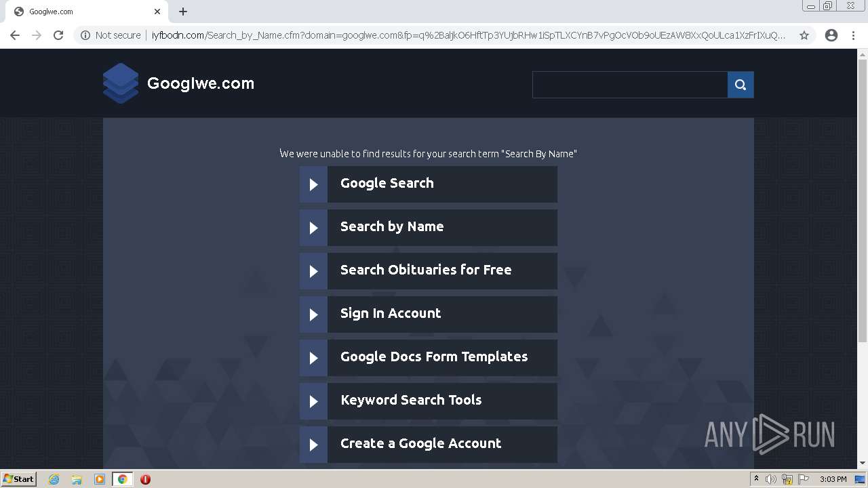Image resolution: width=868 pixels, height=488 pixels.
Task: Click the arrow icon beside Search by Name
Action: click(x=313, y=228)
